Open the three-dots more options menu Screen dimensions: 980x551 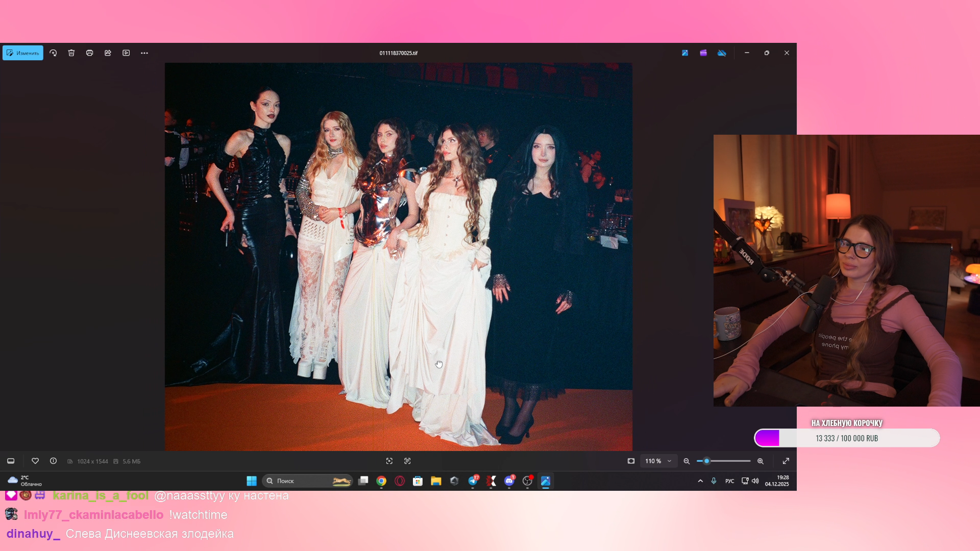coord(144,53)
